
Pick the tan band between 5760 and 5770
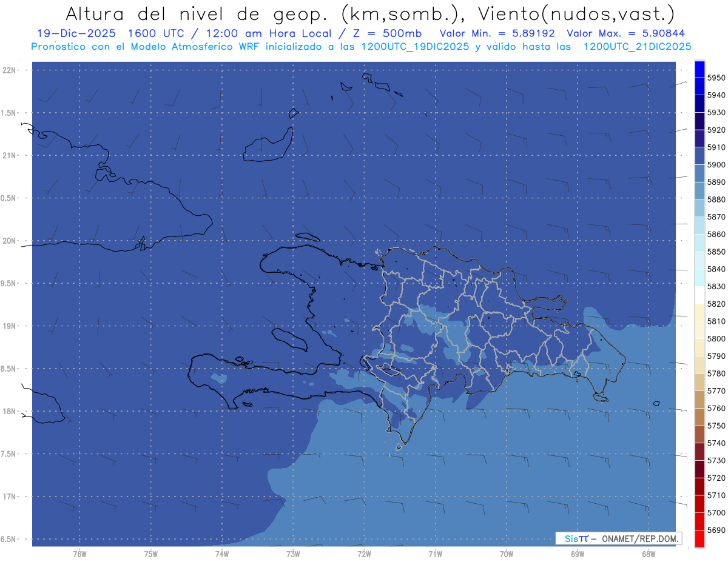click(699, 400)
